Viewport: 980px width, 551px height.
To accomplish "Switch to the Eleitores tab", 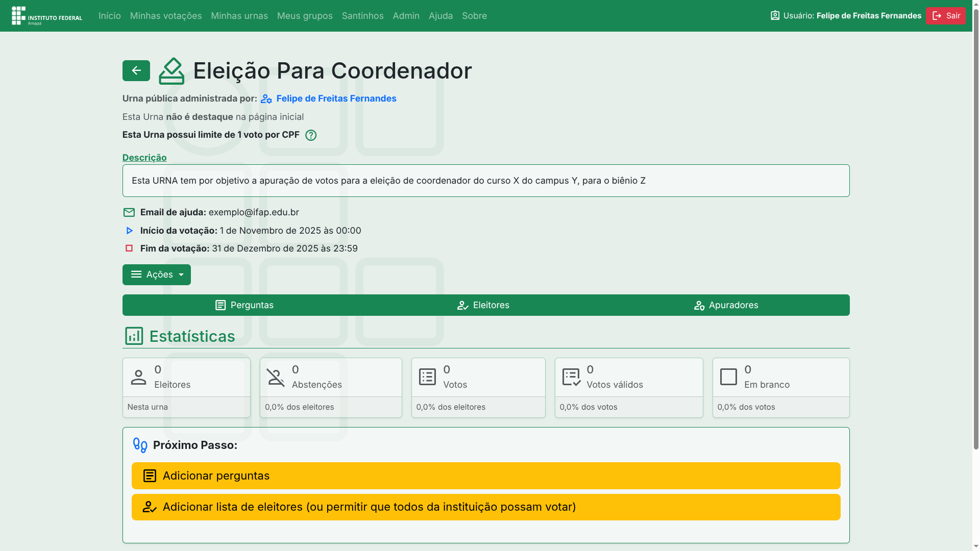I will point(483,305).
